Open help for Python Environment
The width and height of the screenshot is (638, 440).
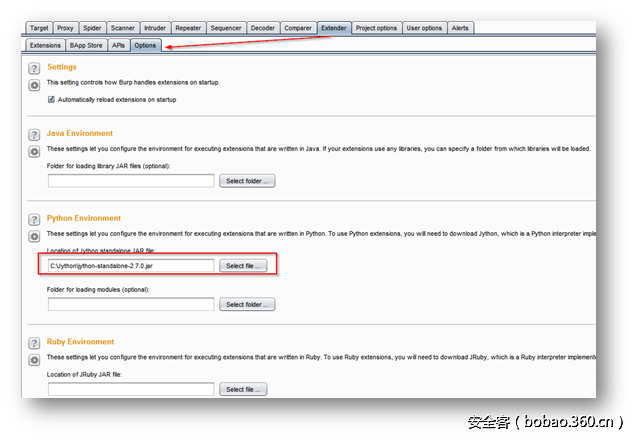coord(34,219)
